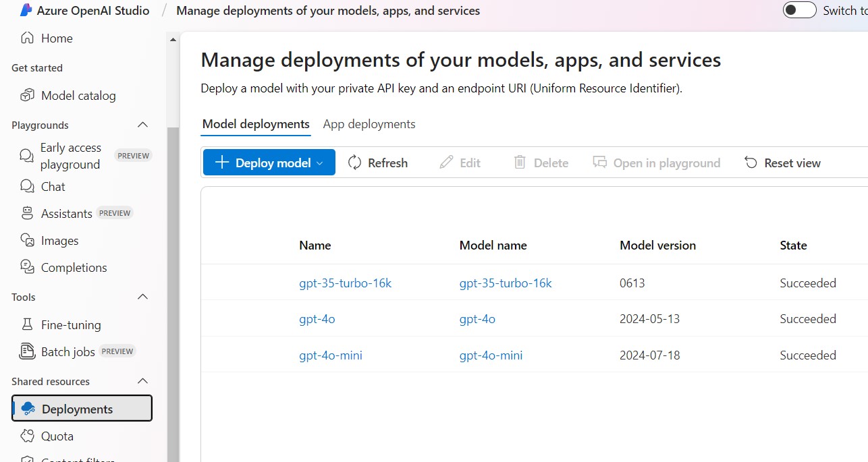Click the Reset view undo icon
Image resolution: width=868 pixels, height=462 pixels.
click(x=751, y=163)
